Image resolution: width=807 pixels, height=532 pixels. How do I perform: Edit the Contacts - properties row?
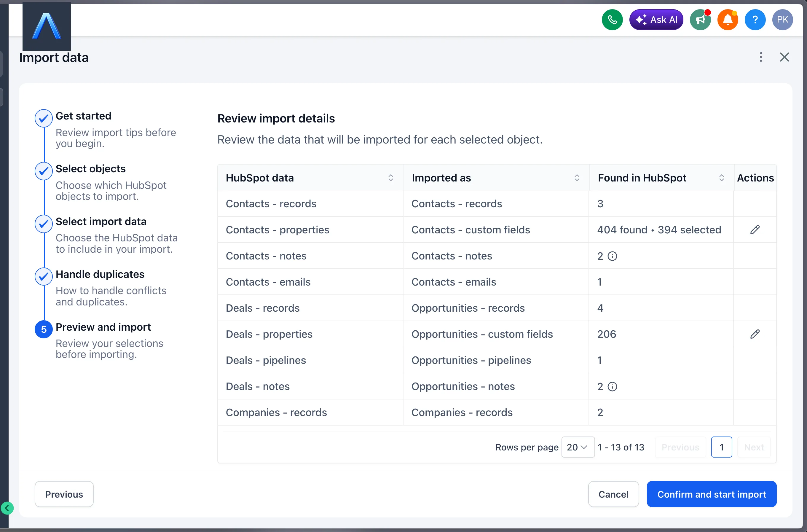pos(755,230)
